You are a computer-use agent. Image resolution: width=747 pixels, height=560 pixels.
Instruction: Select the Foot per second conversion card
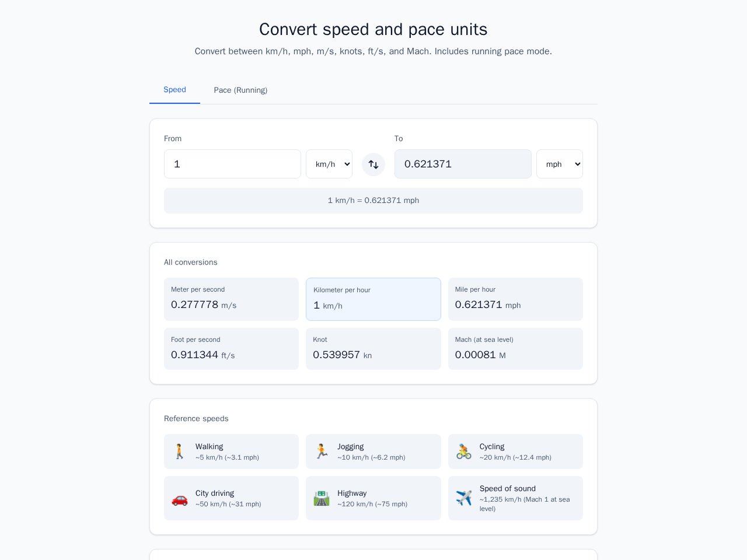click(231, 349)
